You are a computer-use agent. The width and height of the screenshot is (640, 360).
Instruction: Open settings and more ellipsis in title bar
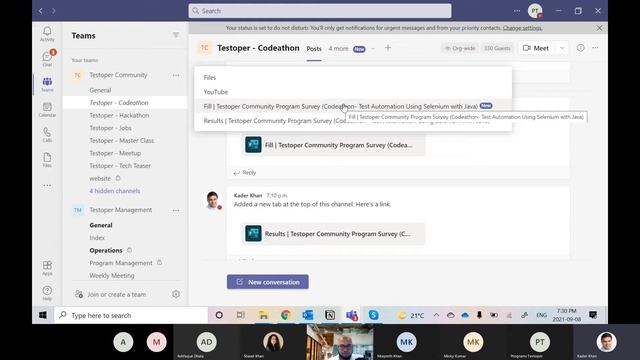coord(517,11)
